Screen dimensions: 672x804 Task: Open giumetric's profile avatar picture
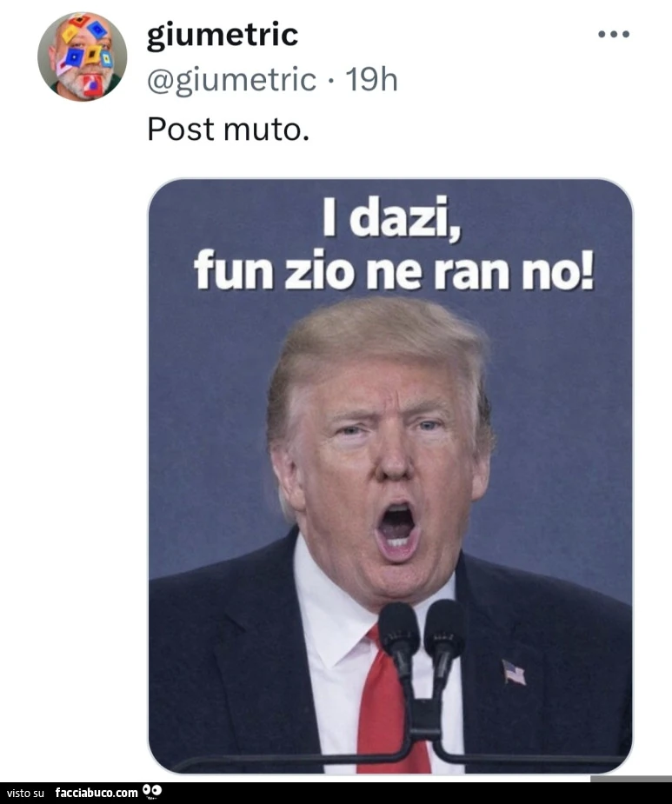(82, 56)
